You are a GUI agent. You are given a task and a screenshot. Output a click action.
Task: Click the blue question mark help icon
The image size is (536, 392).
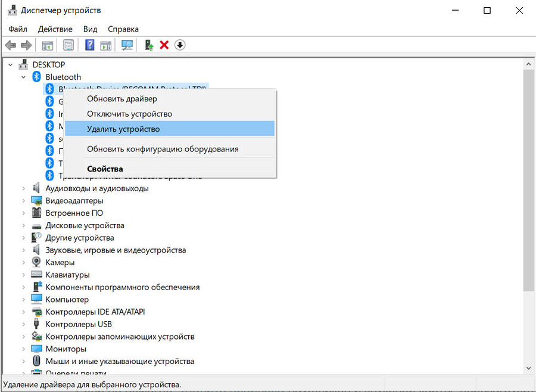(x=90, y=45)
